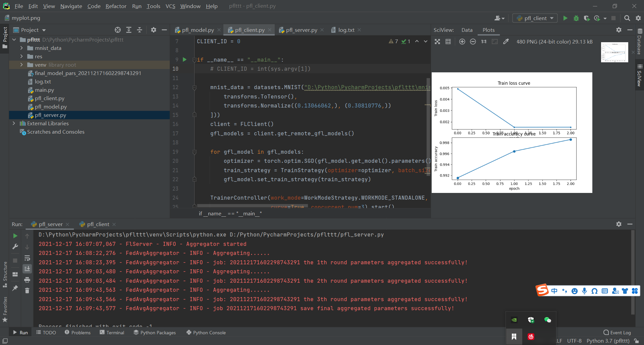Screen dimensions: 644x345
Task: Run with coverage shield icon
Action: click(587, 18)
